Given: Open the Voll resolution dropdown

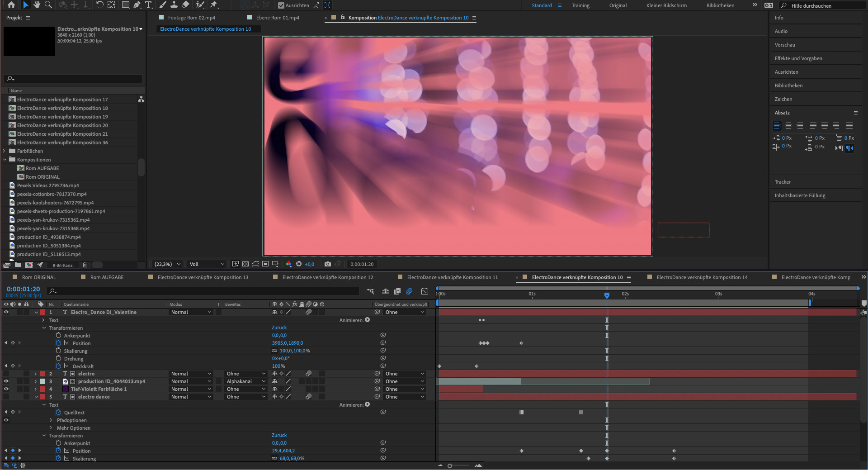Looking at the screenshot, I should 207,264.
